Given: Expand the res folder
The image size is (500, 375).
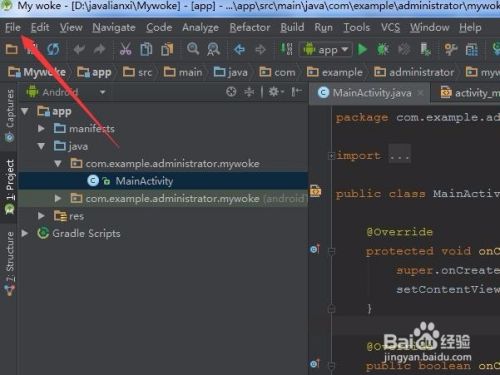Looking at the screenshot, I should 41,216.
